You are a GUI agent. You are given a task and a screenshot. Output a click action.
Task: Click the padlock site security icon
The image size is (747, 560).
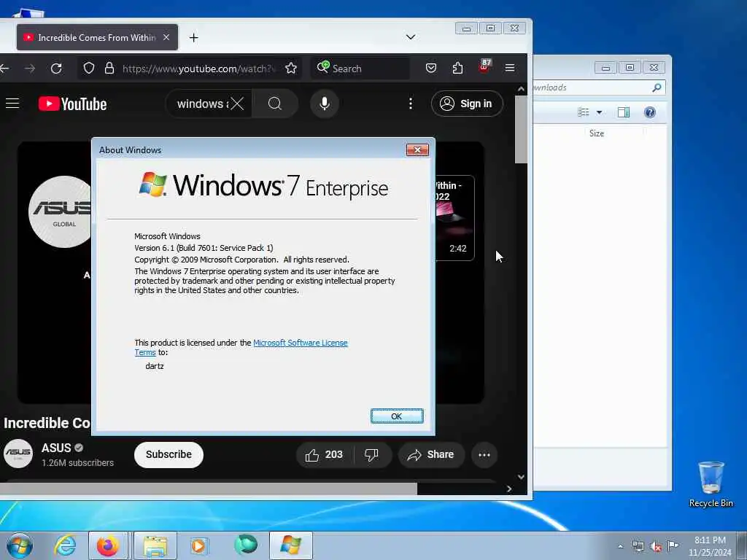109,68
